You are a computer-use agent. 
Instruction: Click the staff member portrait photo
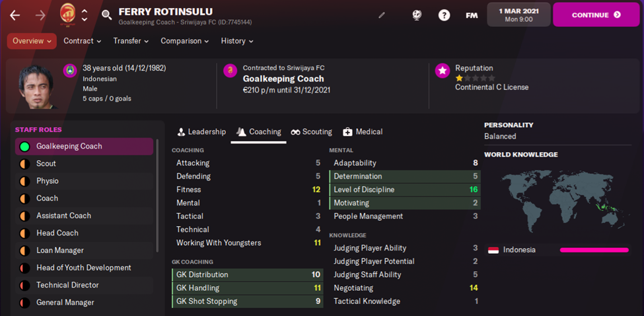(37, 86)
